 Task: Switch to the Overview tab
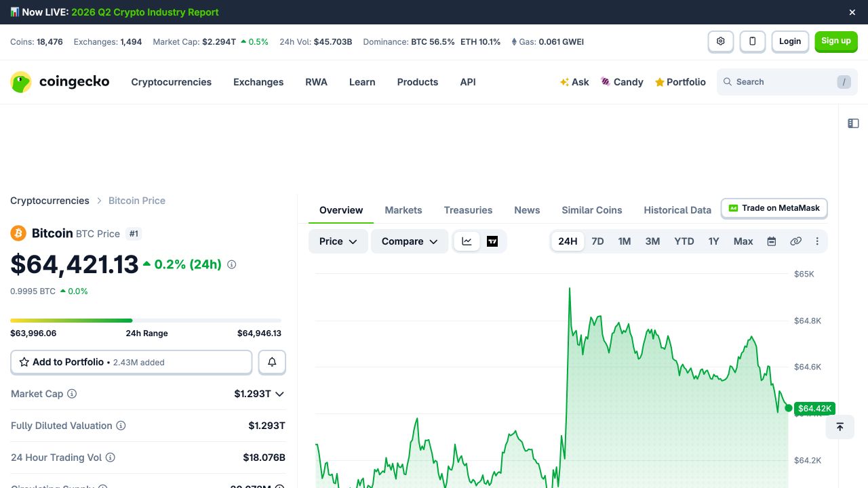click(341, 210)
